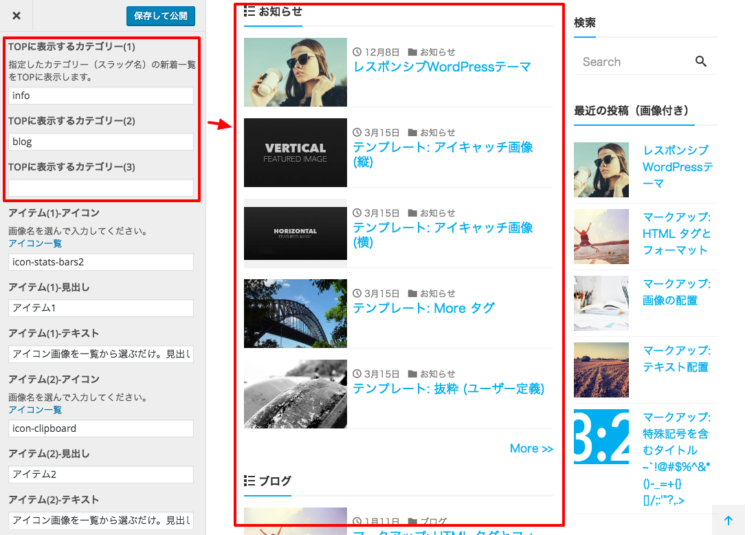The width and height of the screenshot is (756, 535).
Task: Open the black-and-white rock thumbnail
Action: 295,394
